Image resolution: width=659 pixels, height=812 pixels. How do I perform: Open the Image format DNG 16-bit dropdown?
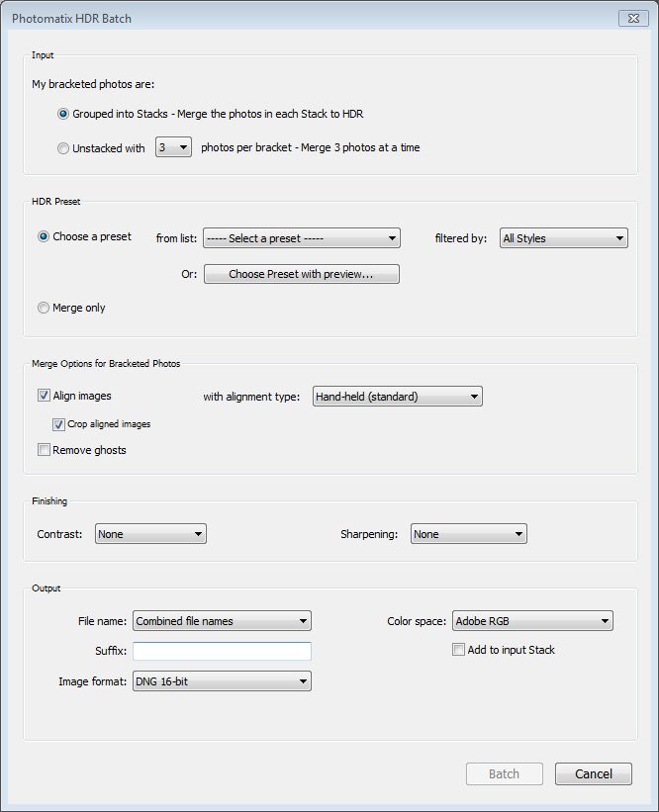click(x=222, y=681)
